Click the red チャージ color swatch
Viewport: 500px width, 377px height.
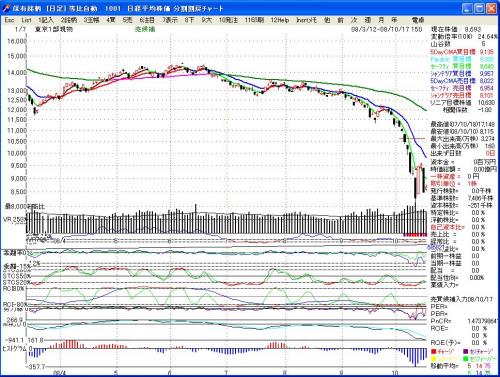tap(434, 352)
